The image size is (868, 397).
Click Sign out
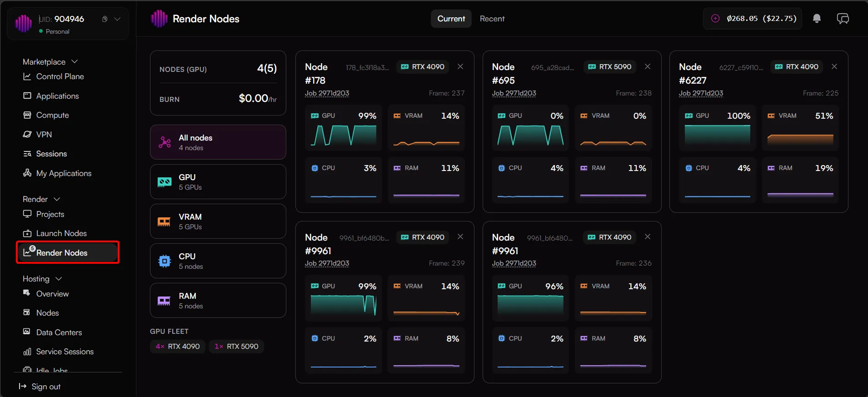click(x=40, y=387)
